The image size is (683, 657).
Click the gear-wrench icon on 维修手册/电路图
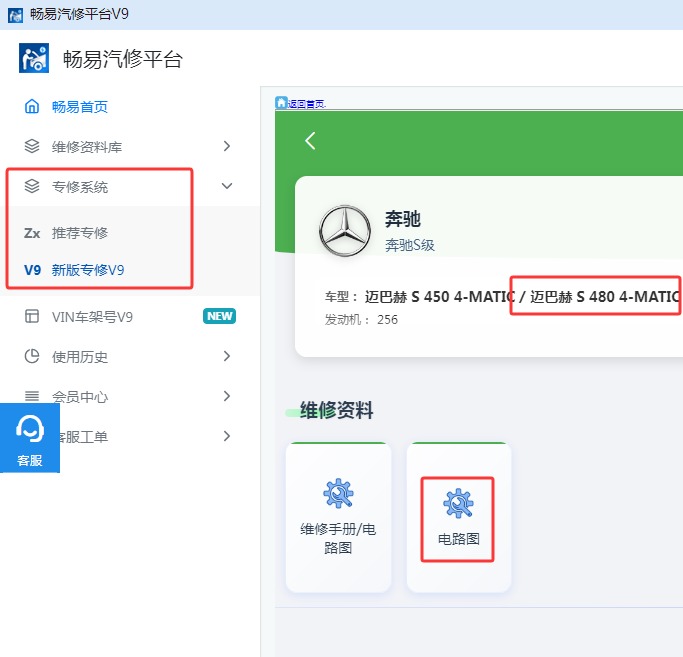(x=338, y=493)
